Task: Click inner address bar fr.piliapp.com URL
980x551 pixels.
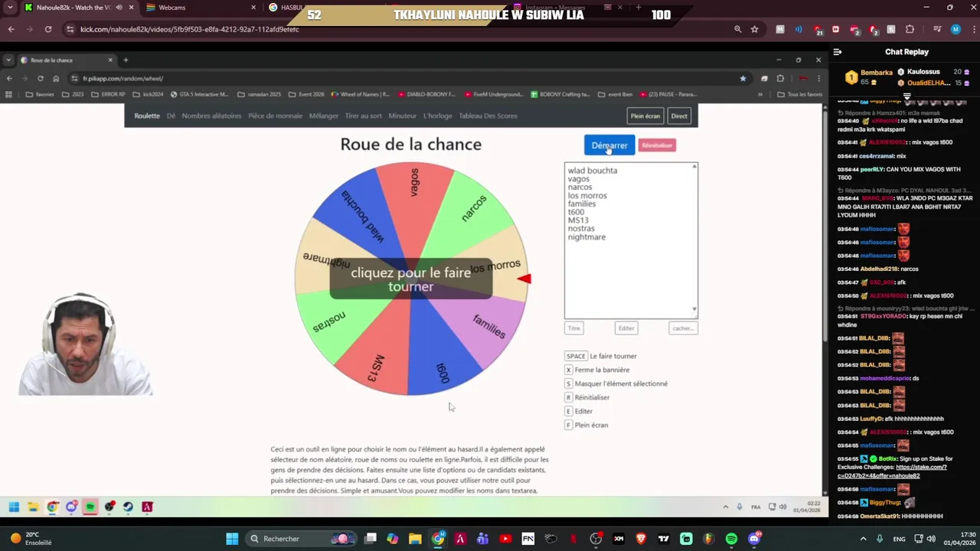Action: click(122, 78)
